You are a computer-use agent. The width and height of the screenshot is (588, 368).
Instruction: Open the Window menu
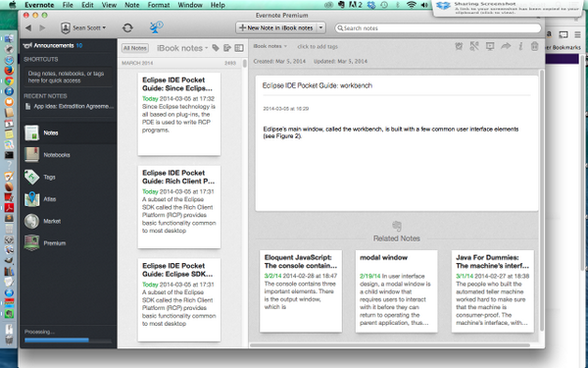point(190,5)
